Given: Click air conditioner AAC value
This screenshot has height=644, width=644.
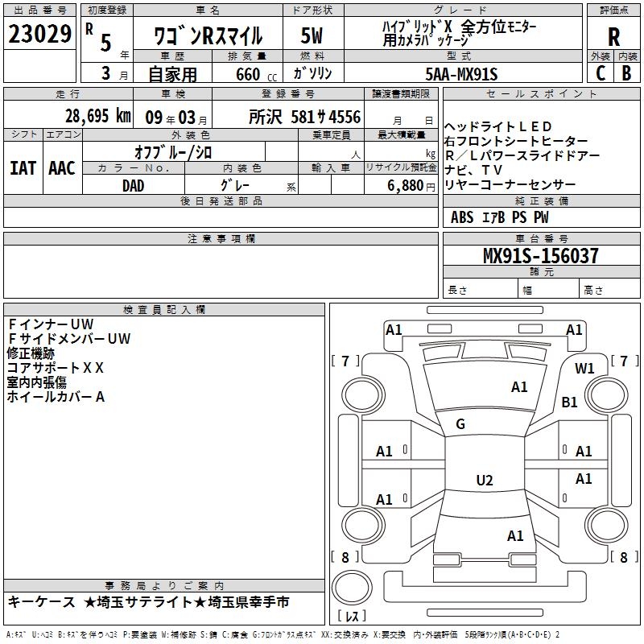Looking at the screenshot, I should pyautogui.click(x=62, y=168).
